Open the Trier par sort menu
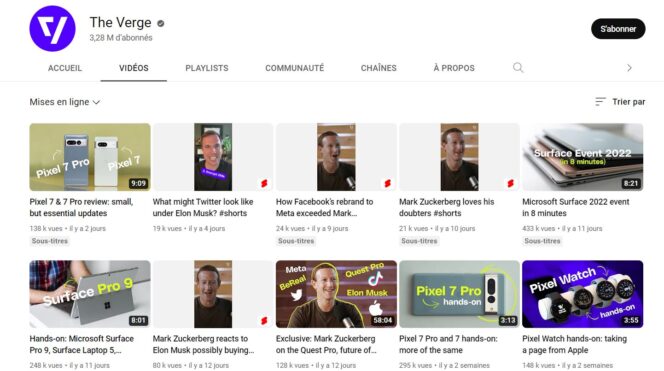Viewport: 664px width, 371px height. [x=620, y=102]
